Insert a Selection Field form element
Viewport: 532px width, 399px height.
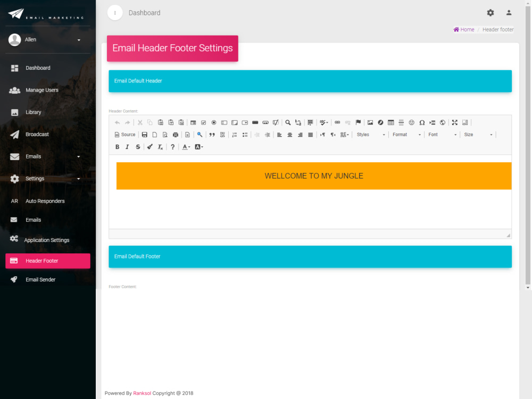pyautogui.click(x=245, y=122)
